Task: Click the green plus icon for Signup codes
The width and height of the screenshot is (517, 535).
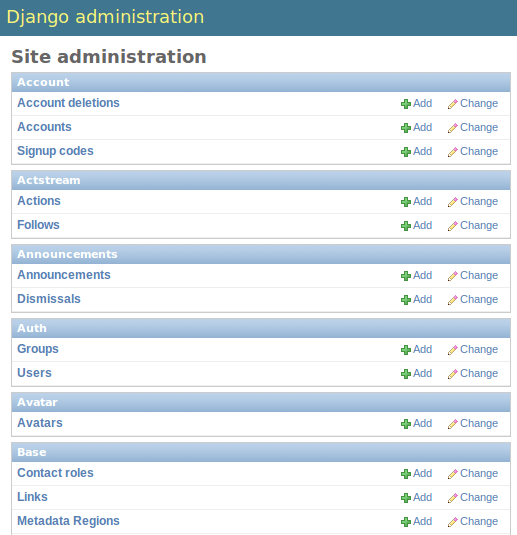Action: pyautogui.click(x=405, y=152)
